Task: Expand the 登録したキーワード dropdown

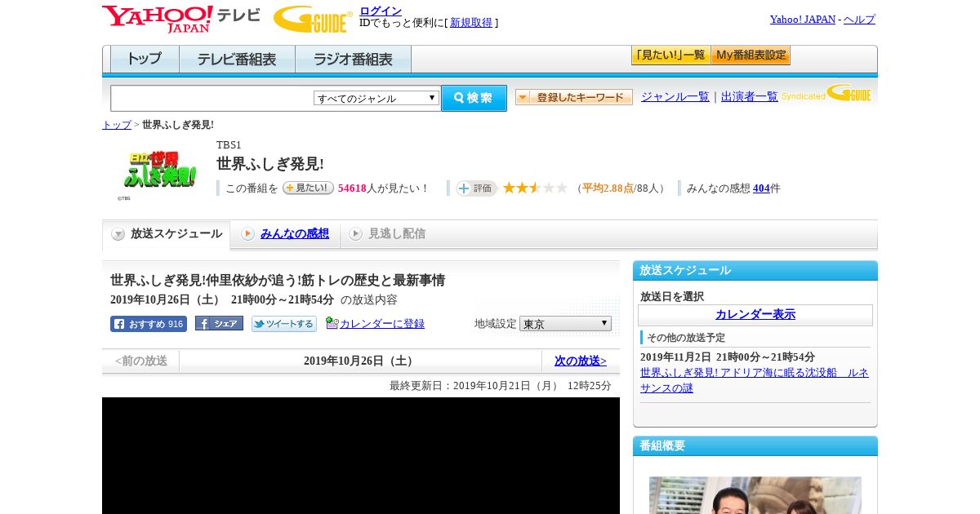Action: pyautogui.click(x=574, y=97)
